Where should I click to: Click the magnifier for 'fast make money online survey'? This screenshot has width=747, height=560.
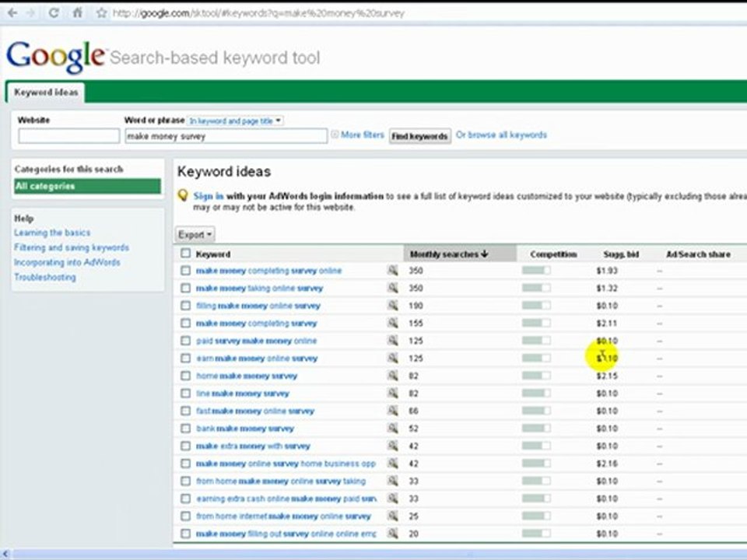pyautogui.click(x=392, y=411)
